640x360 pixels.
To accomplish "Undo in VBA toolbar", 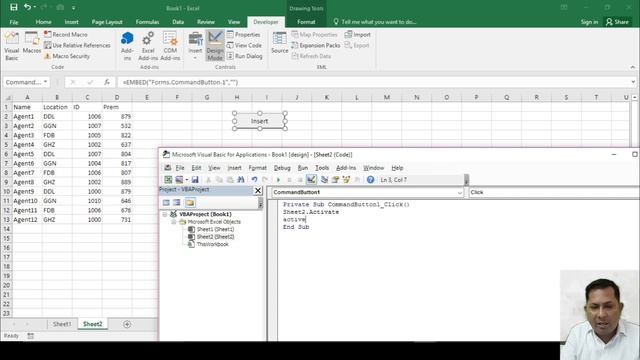I will (254, 180).
